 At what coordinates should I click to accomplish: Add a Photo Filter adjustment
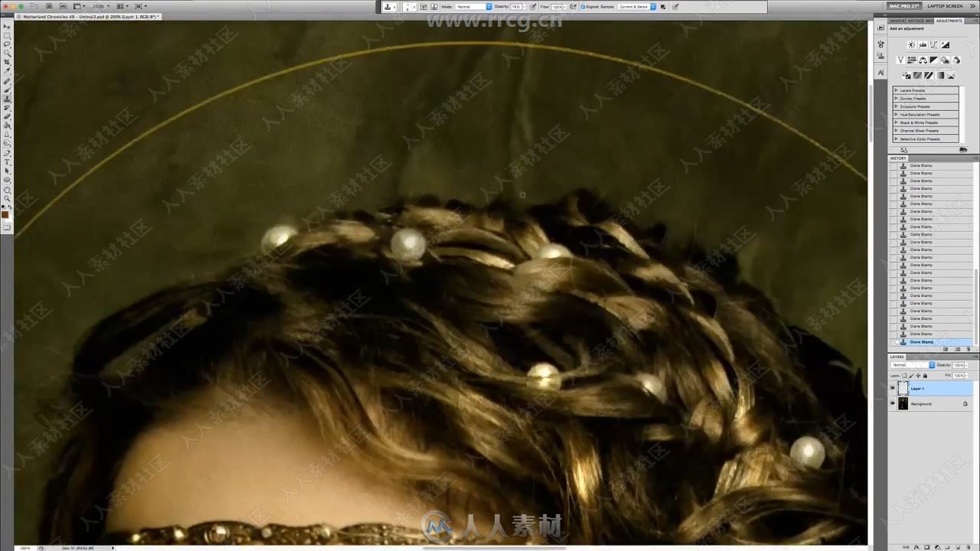pyautogui.click(x=945, y=60)
